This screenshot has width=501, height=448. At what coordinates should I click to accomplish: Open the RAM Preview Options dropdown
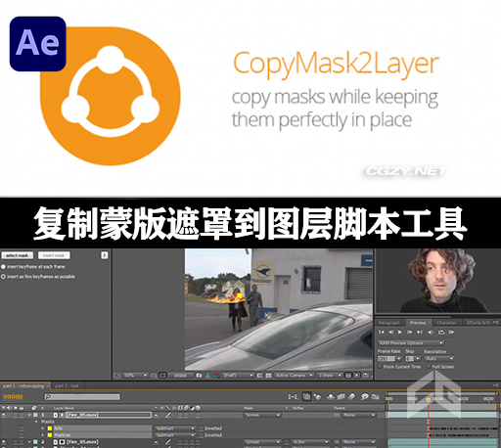411,343
